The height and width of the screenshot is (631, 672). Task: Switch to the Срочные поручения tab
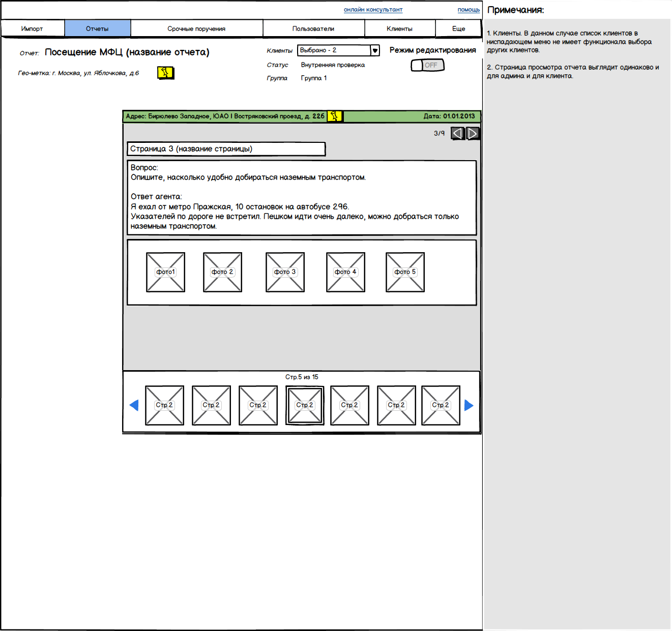coord(196,28)
